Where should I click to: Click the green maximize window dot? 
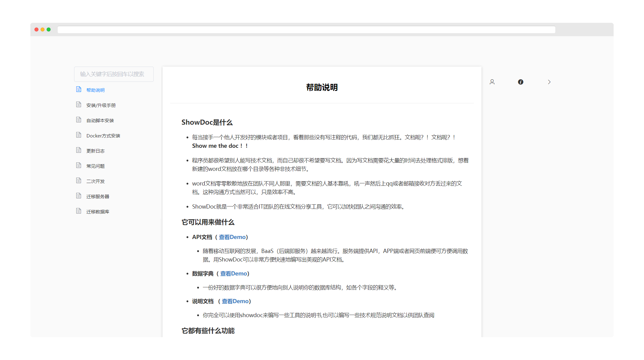pos(49,29)
